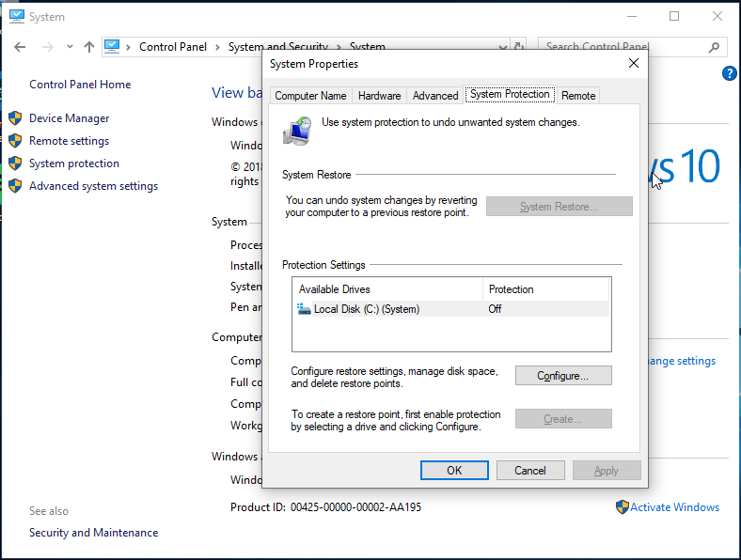Click the System Restore button
The image size is (741, 560).
560,207
